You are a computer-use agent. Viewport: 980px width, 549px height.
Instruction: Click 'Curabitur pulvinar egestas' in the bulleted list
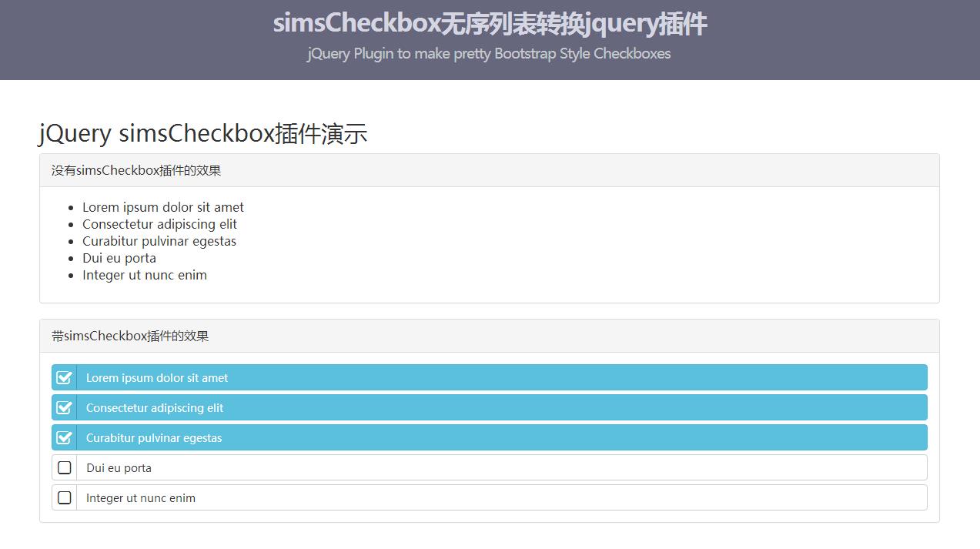[x=159, y=241]
